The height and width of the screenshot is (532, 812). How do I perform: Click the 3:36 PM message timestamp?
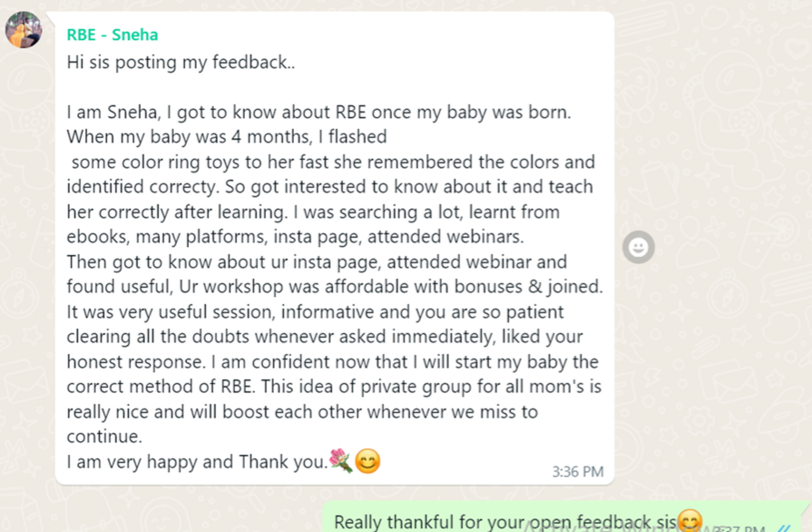577,472
